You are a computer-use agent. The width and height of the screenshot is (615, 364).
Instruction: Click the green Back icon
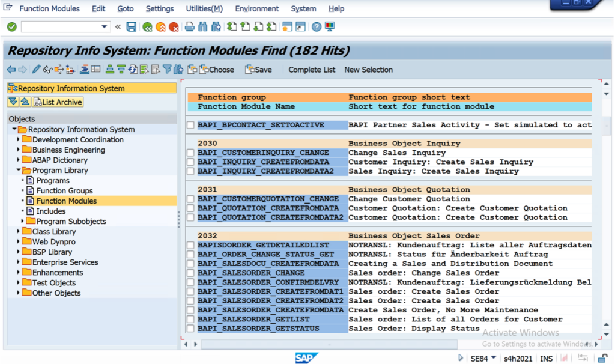coord(148,26)
